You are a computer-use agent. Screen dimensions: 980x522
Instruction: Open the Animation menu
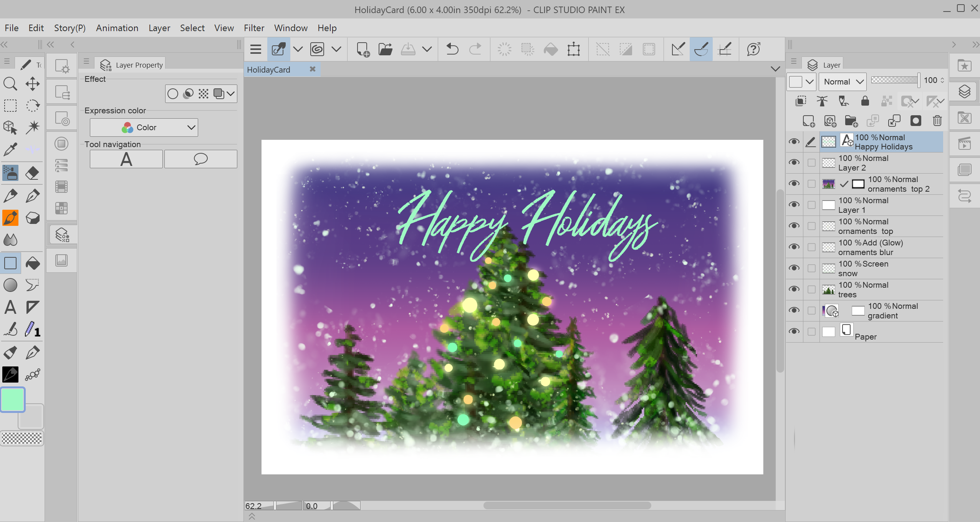coord(117,28)
